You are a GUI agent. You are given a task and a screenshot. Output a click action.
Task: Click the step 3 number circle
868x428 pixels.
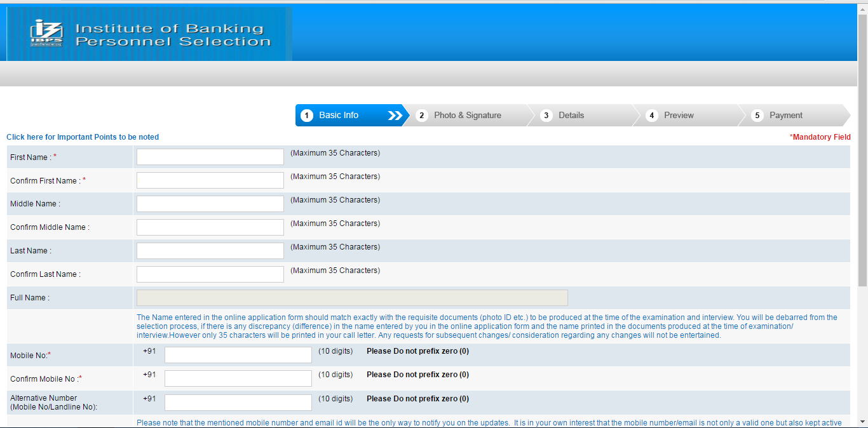tap(546, 116)
